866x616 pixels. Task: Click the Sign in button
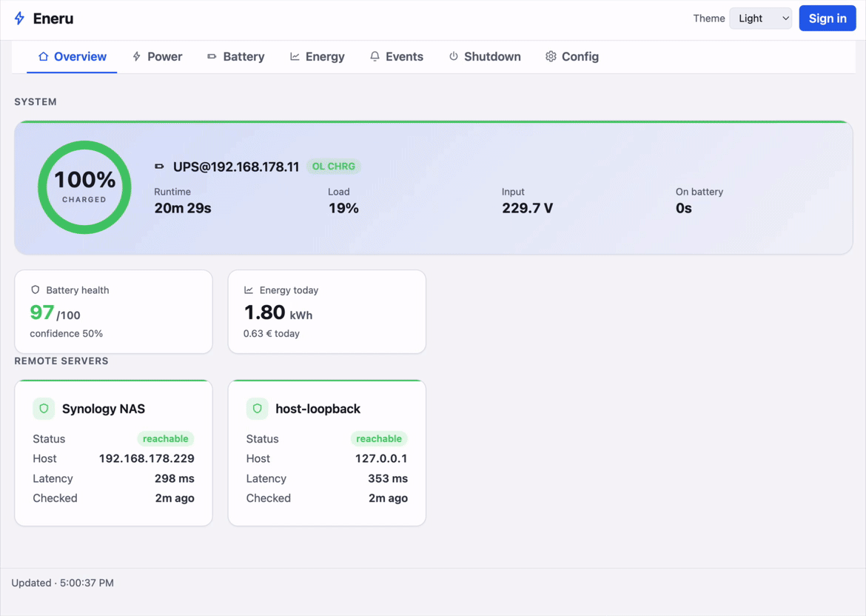(x=828, y=19)
